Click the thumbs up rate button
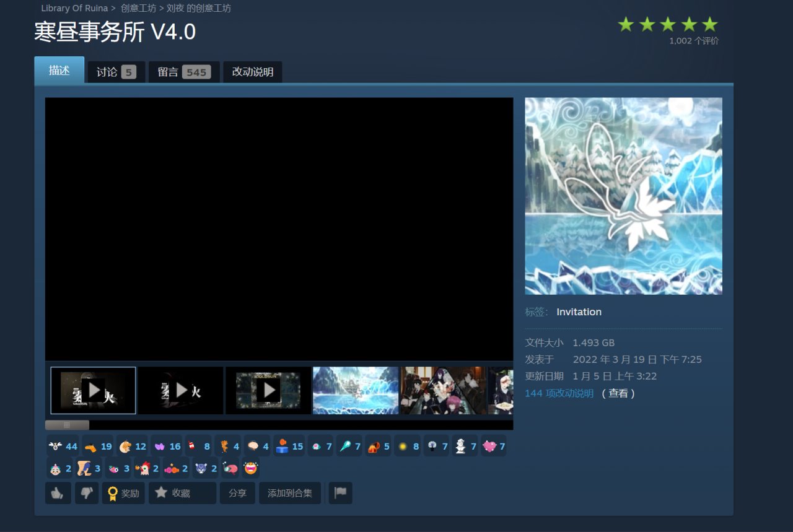This screenshot has height=532, width=793. click(58, 493)
